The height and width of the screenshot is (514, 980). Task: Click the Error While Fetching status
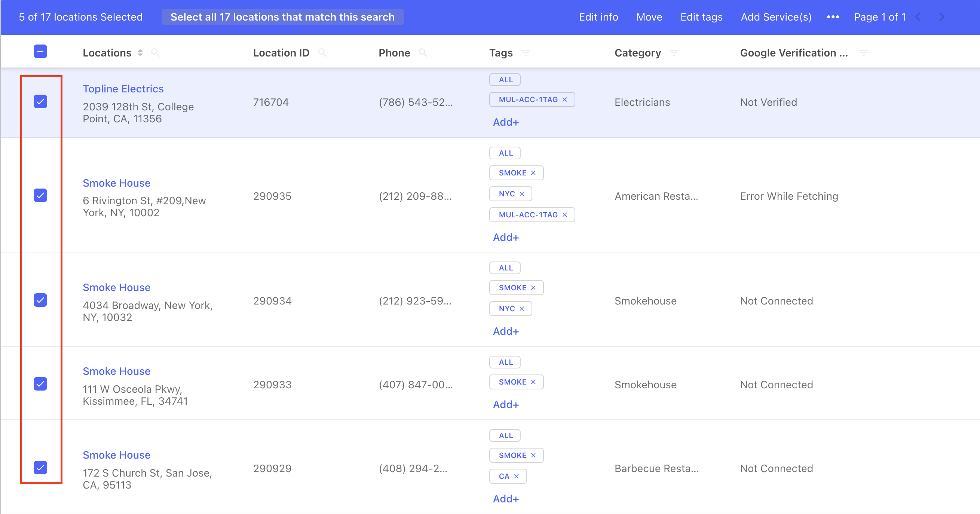tap(788, 196)
